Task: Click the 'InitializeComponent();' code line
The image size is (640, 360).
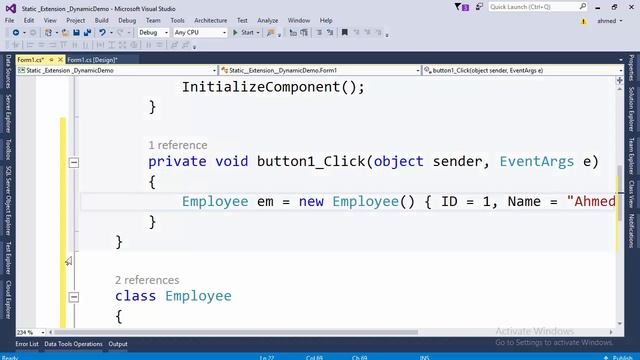Action: click(x=273, y=87)
